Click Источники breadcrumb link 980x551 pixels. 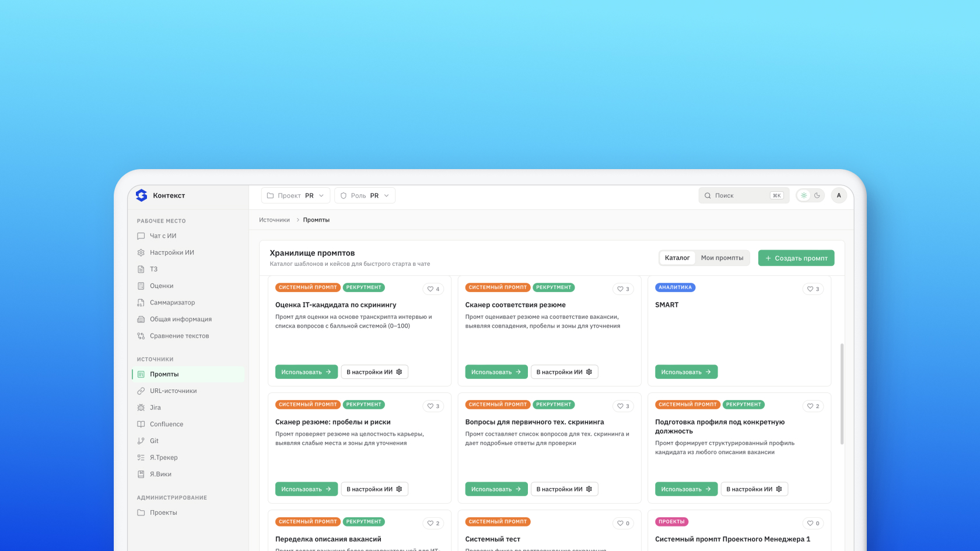point(274,220)
